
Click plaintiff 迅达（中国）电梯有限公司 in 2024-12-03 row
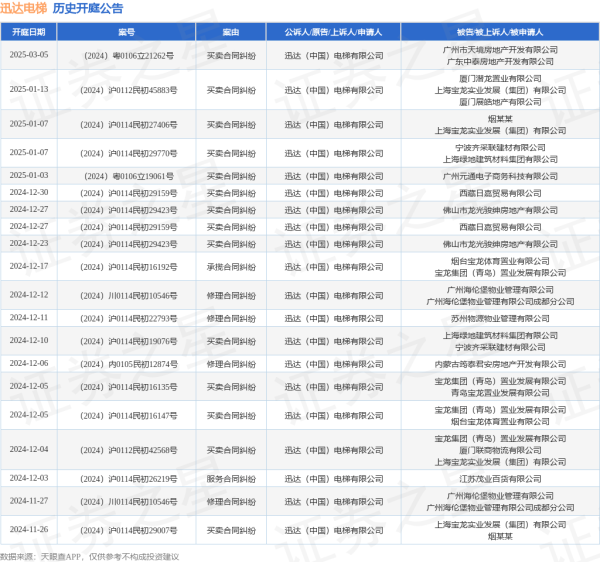point(334,479)
